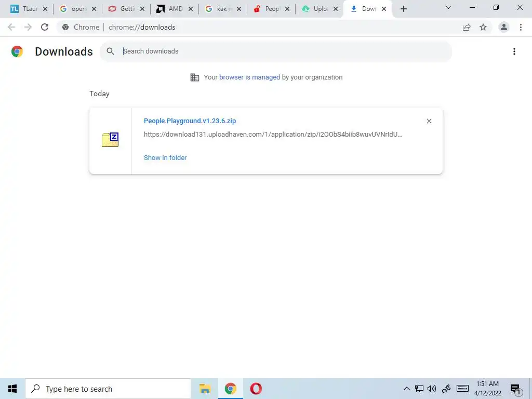Screen dimensions: 532x399
Task: Click the Chrome taskbar icon
Action: pos(230,389)
